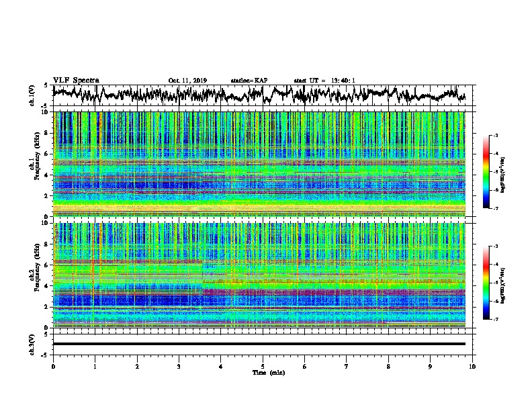Viewport: 532px width, 411px height.
Task: Click time axis tick label "9"
Action: 430,367
